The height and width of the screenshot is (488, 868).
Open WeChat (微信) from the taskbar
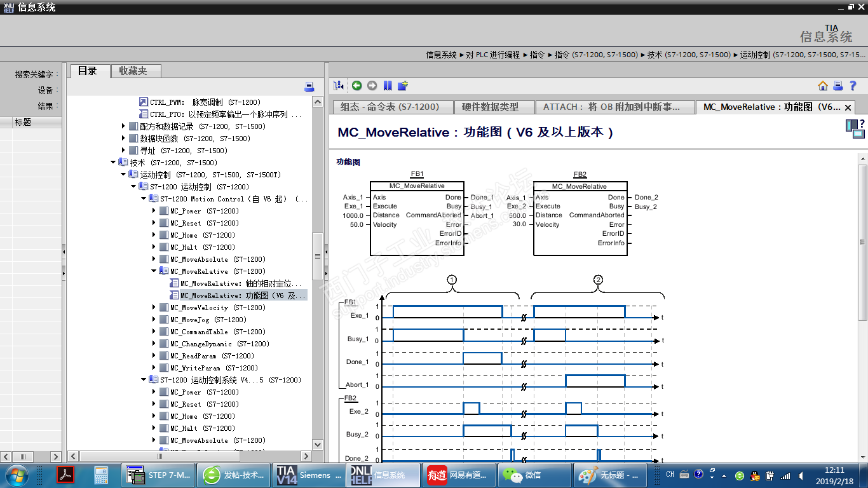tap(534, 475)
